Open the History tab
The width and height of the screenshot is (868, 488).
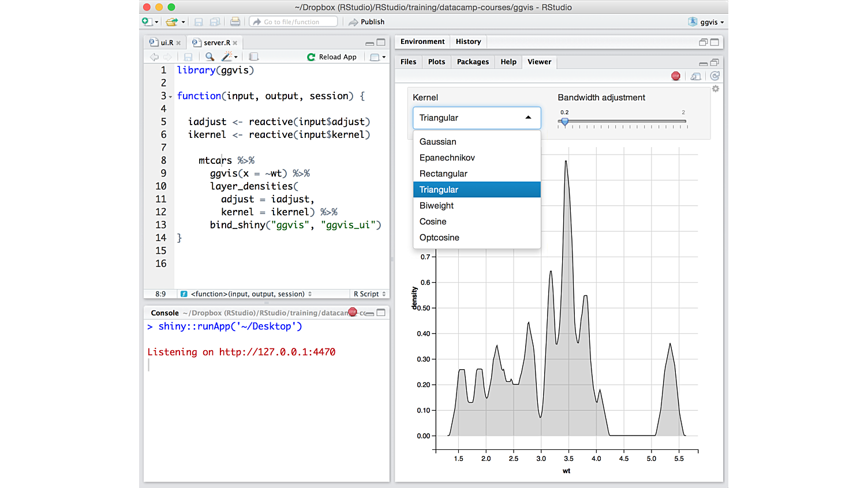[x=468, y=42]
